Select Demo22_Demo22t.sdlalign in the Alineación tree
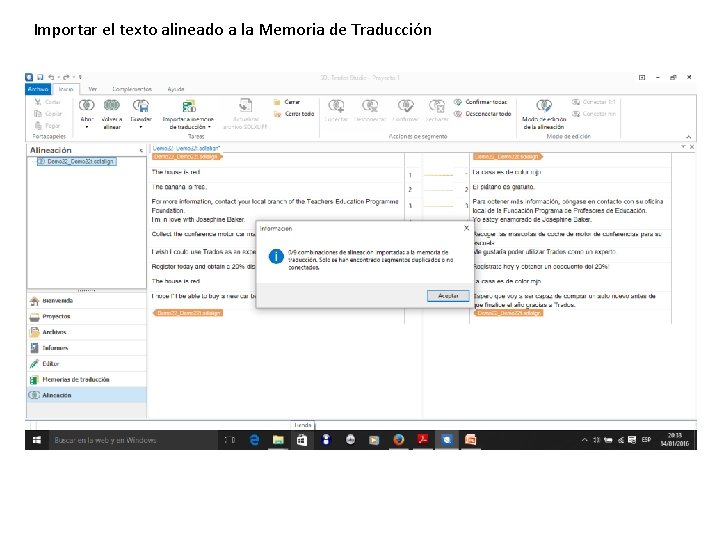 point(76,162)
